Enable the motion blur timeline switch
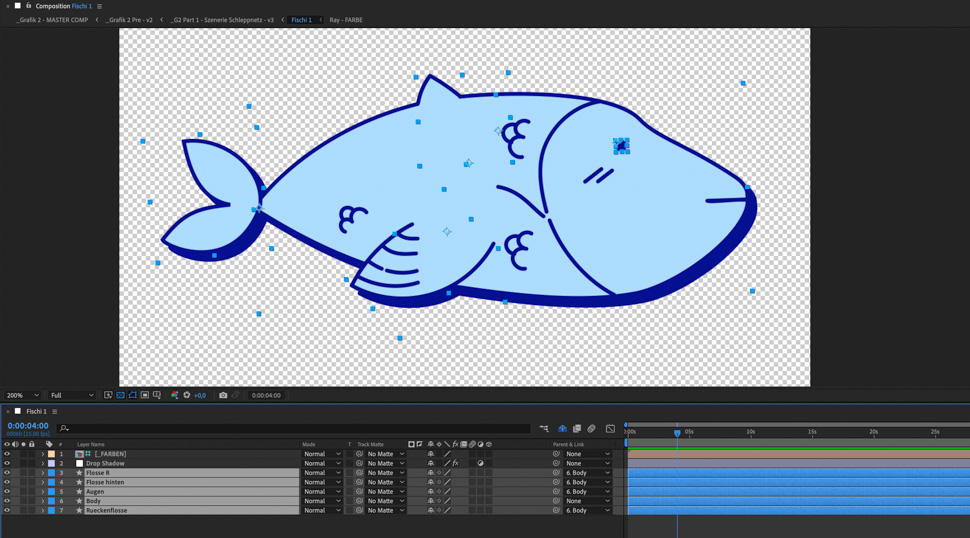Screen dimensions: 970x538 591,428
